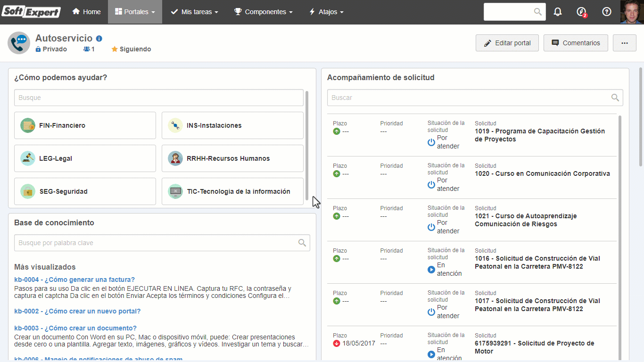The width and height of the screenshot is (644, 362).
Task: Click the request list scrollbar
Action: 619,238
